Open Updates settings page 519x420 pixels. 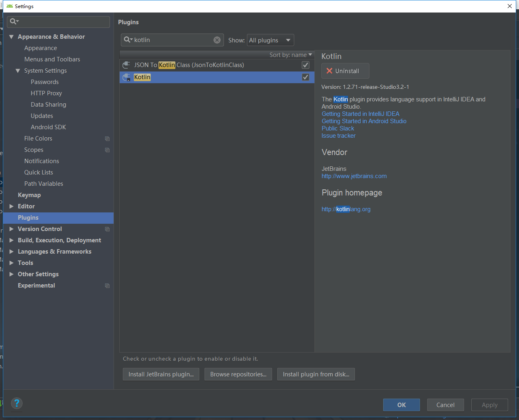[42, 116]
